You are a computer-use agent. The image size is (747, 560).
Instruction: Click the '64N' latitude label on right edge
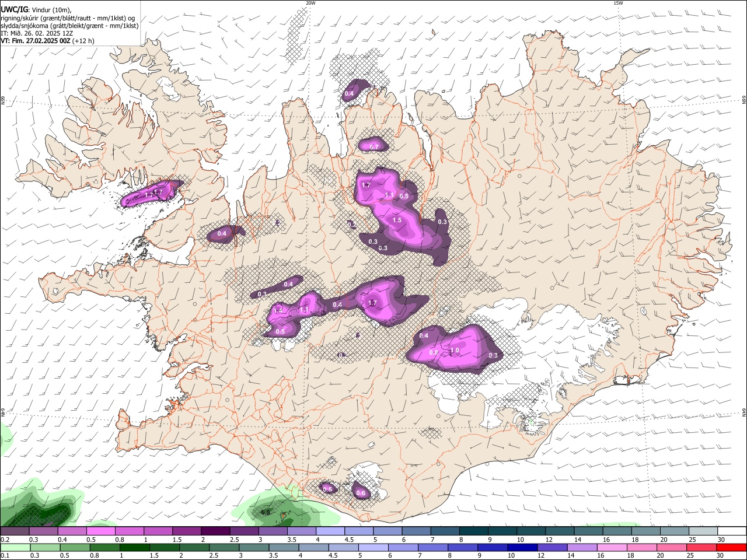[744, 412]
